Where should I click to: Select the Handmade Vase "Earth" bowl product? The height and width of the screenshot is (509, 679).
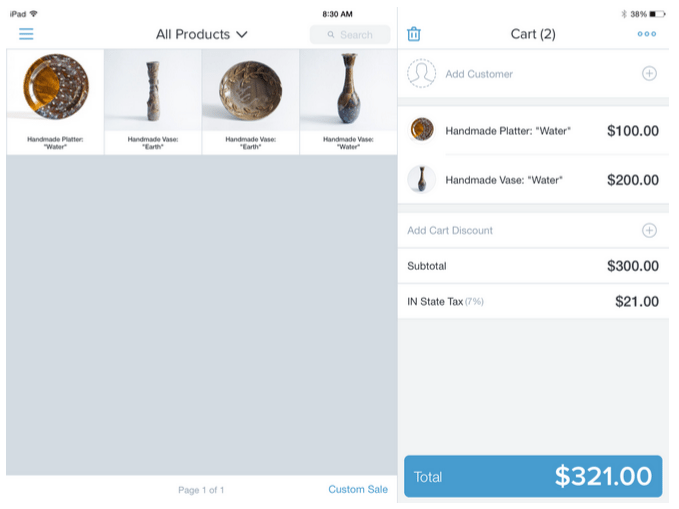pyautogui.click(x=250, y=102)
